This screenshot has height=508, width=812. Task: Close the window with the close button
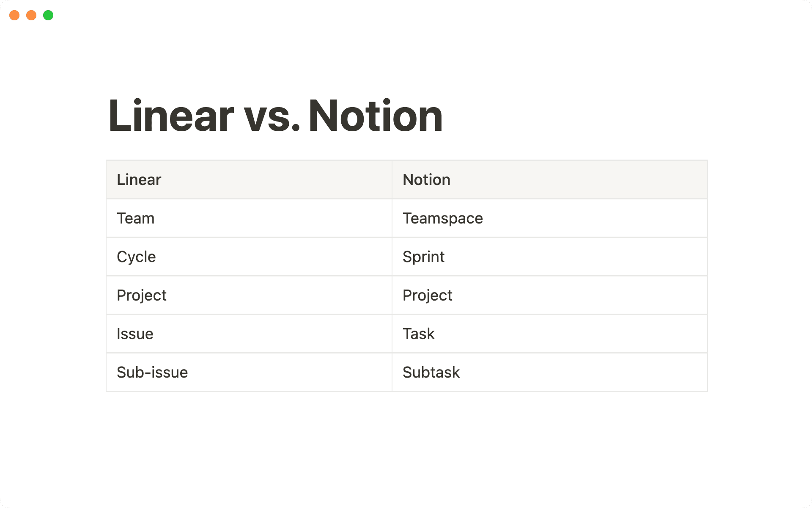(14, 15)
